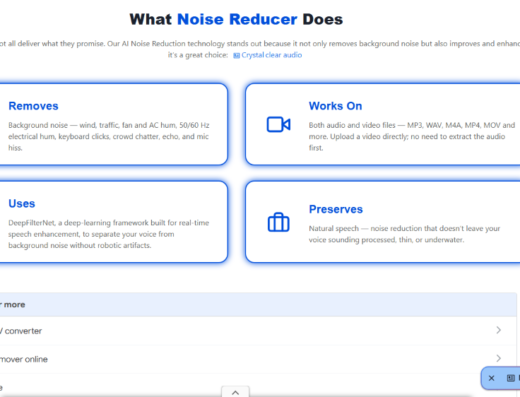
Task: Close the floating widget with the X icon
Action: pyautogui.click(x=491, y=378)
